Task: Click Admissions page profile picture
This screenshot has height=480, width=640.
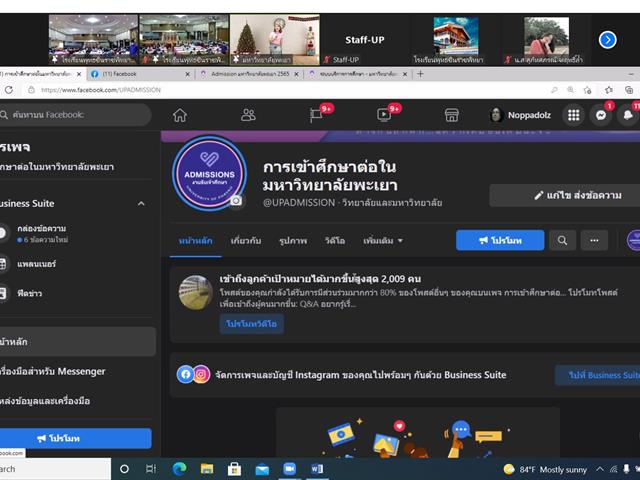Action: 209,173
